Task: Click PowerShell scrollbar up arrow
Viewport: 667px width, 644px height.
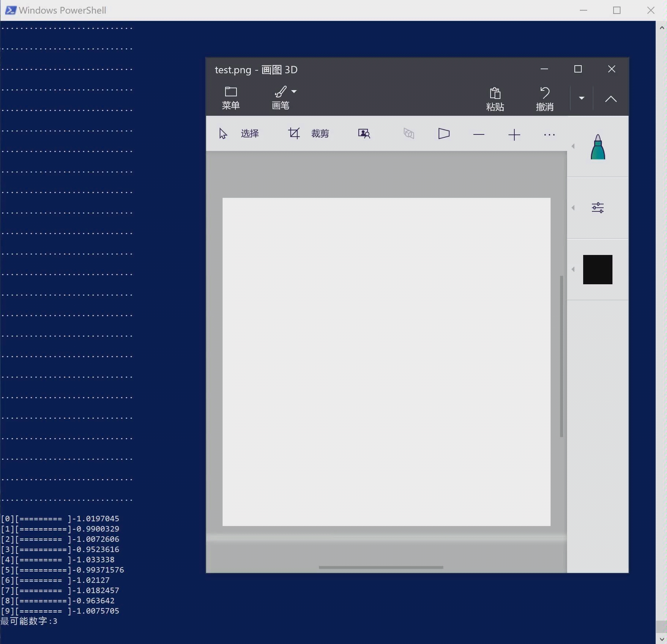Action: click(662, 27)
